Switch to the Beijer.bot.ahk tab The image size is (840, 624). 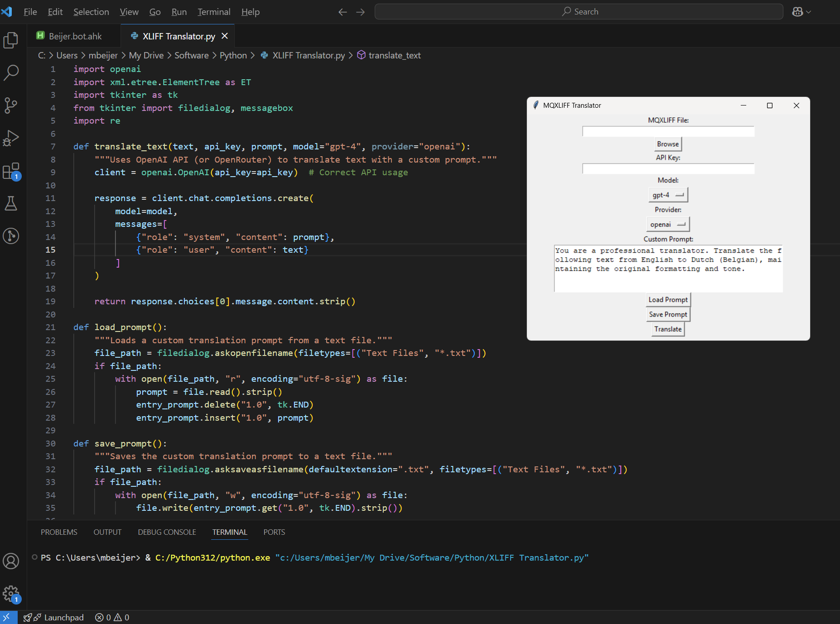coord(75,36)
